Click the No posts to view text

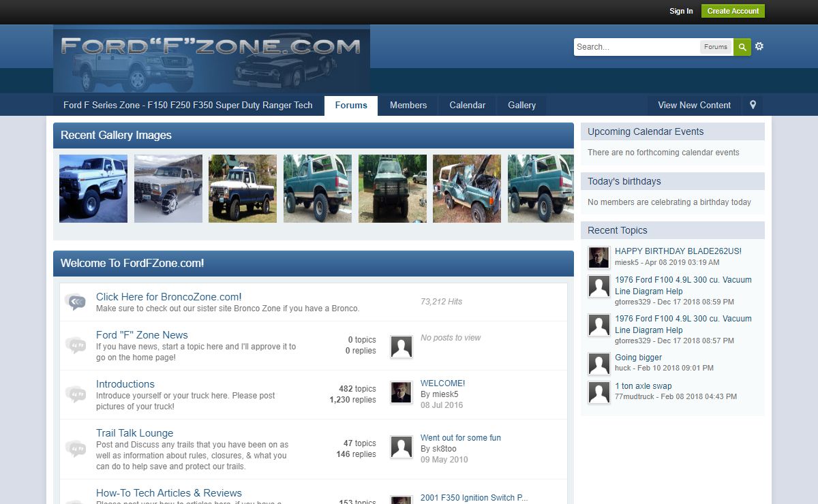tap(451, 338)
